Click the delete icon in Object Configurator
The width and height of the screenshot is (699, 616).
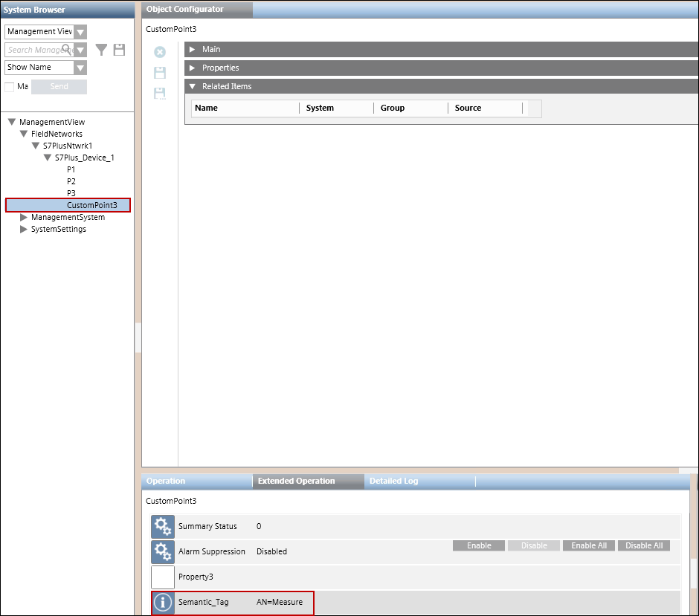tap(159, 52)
